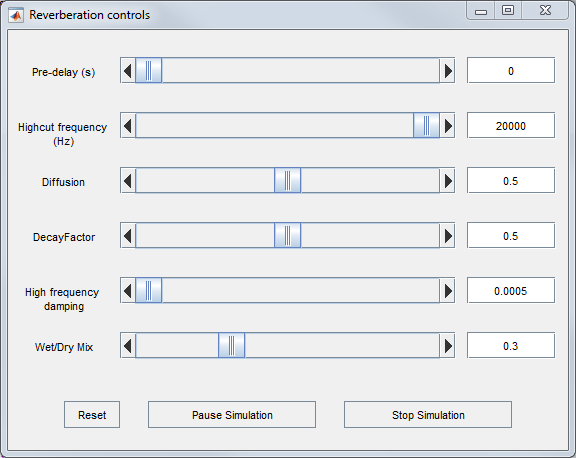576x458 pixels.
Task: Increase Highcut frequency using right arrow
Action: click(x=447, y=126)
